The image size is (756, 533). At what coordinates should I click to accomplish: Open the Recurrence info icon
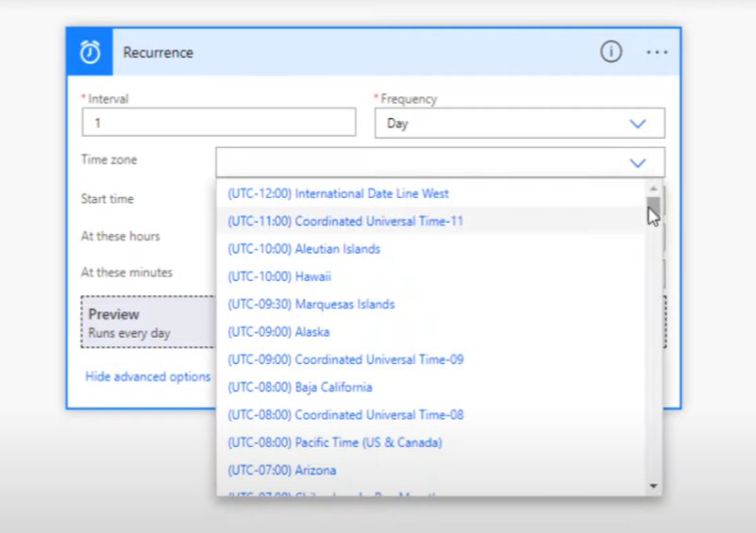coord(611,52)
